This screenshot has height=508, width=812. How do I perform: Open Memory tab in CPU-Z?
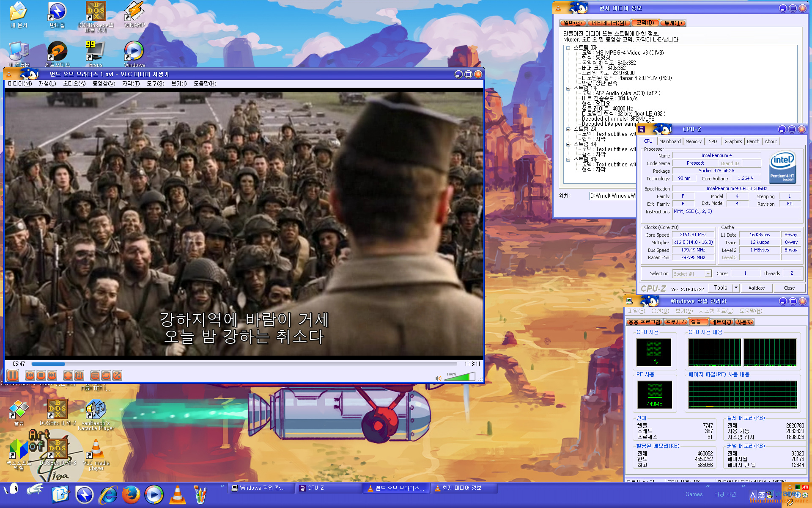[x=694, y=141]
